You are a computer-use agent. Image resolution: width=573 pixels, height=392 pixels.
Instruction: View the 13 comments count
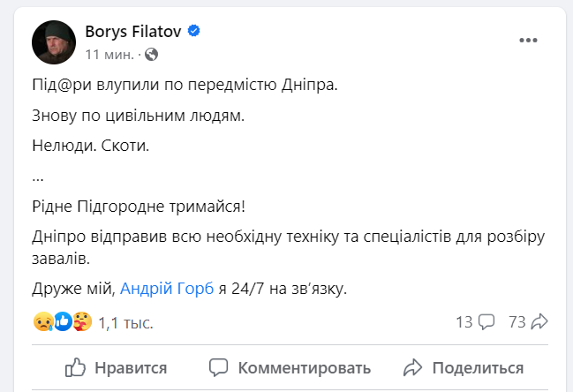(464, 322)
